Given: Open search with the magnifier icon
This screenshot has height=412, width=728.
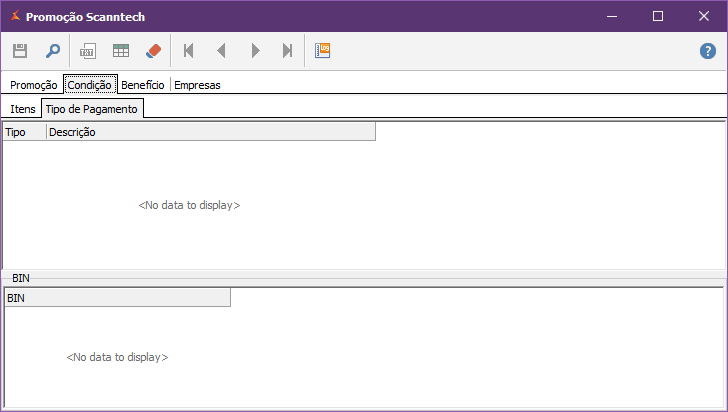Looking at the screenshot, I should [x=52, y=51].
